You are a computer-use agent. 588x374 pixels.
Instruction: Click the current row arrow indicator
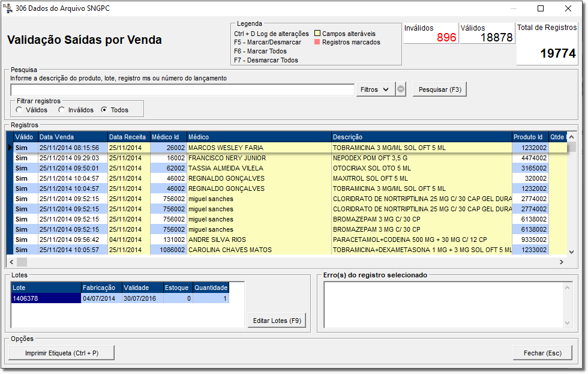tap(10, 148)
